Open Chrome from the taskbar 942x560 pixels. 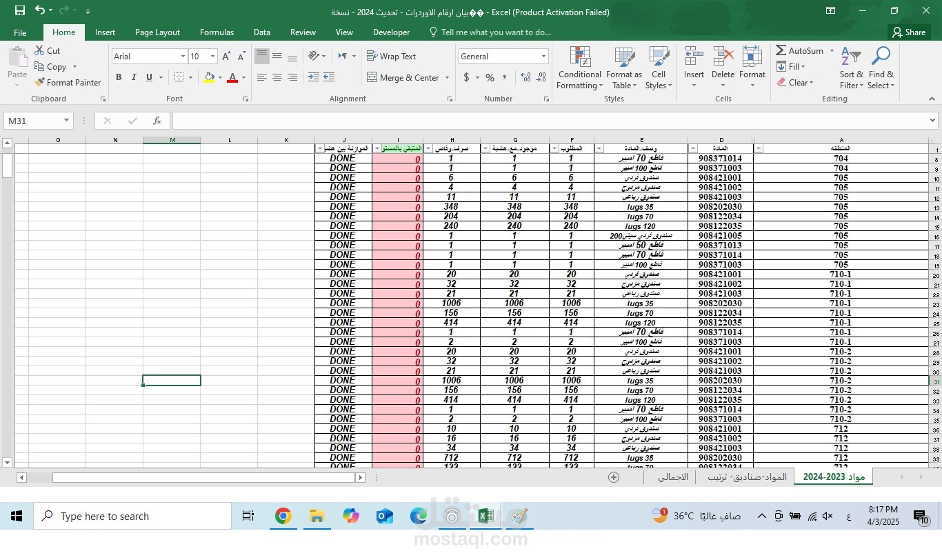tap(283, 516)
